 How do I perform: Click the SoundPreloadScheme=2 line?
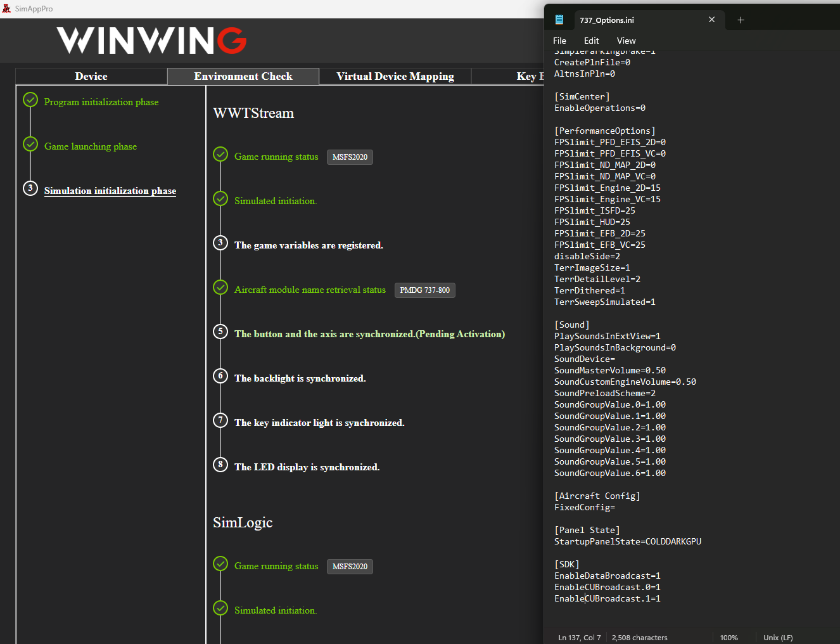coord(605,394)
